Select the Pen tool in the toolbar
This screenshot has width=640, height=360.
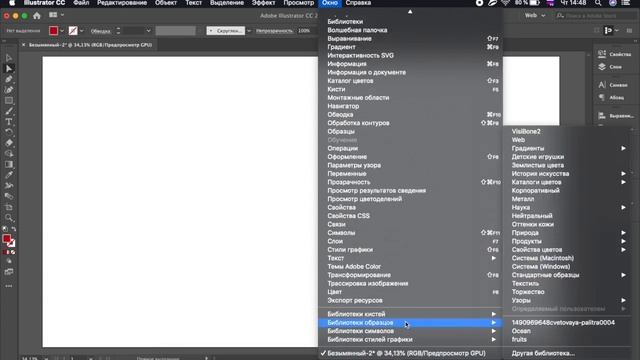tap(9, 79)
